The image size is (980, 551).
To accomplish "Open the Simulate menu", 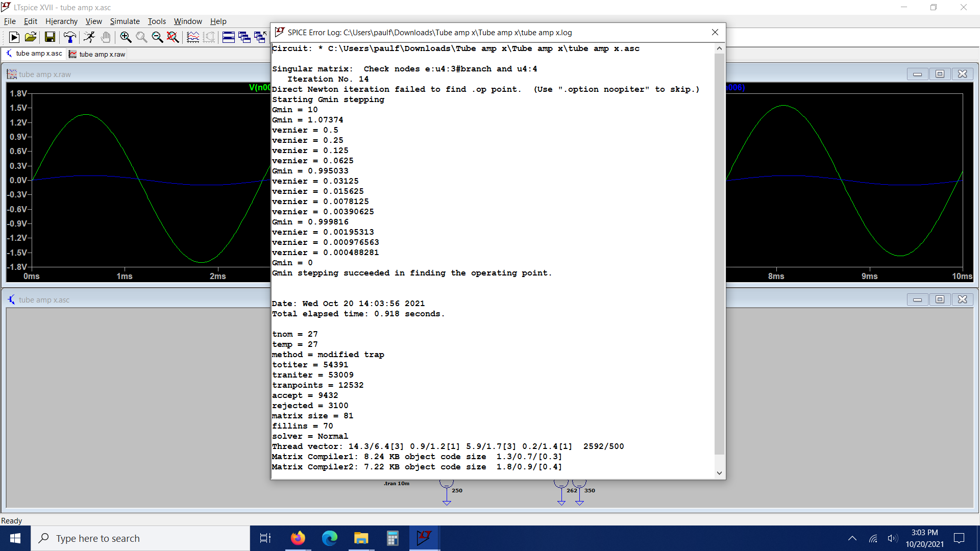I will click(x=125, y=21).
